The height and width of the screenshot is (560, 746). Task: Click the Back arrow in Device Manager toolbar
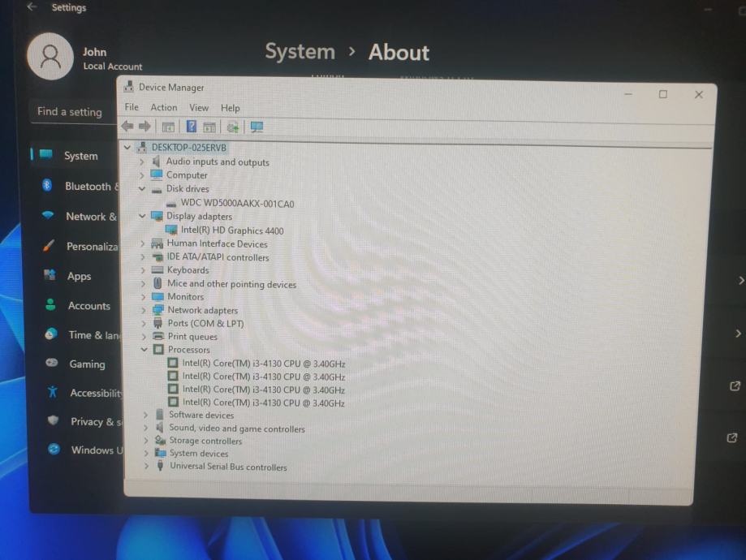(x=127, y=126)
